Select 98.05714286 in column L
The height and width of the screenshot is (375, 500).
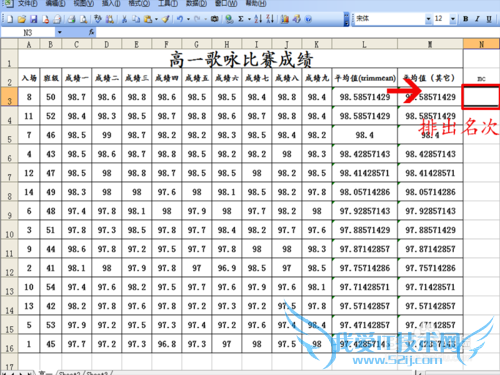(x=365, y=192)
